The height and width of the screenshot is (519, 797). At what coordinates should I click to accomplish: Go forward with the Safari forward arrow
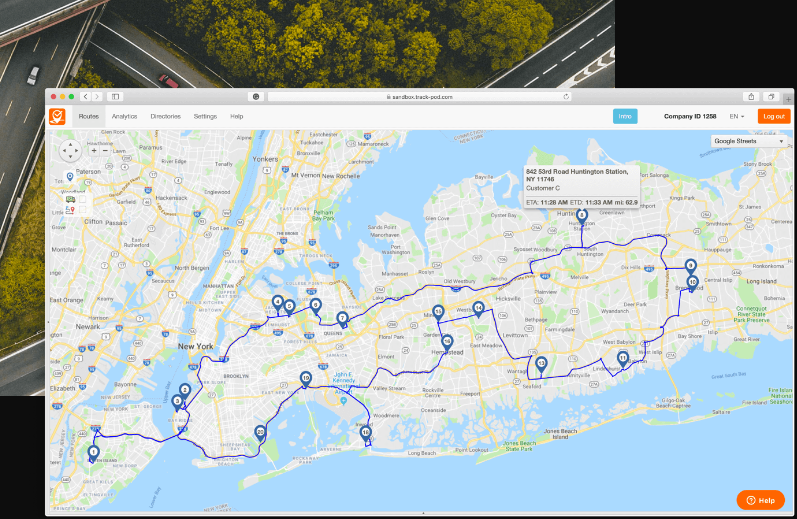(x=97, y=97)
